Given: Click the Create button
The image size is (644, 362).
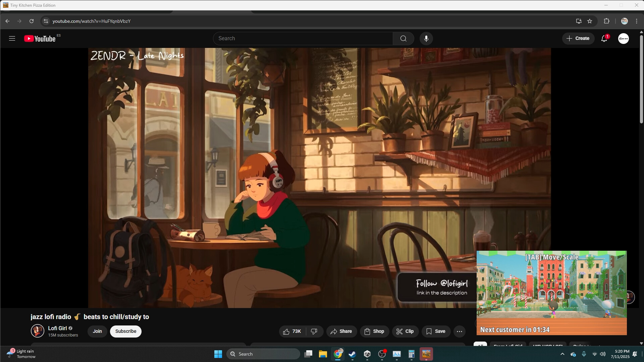Looking at the screenshot, I should click(x=579, y=38).
